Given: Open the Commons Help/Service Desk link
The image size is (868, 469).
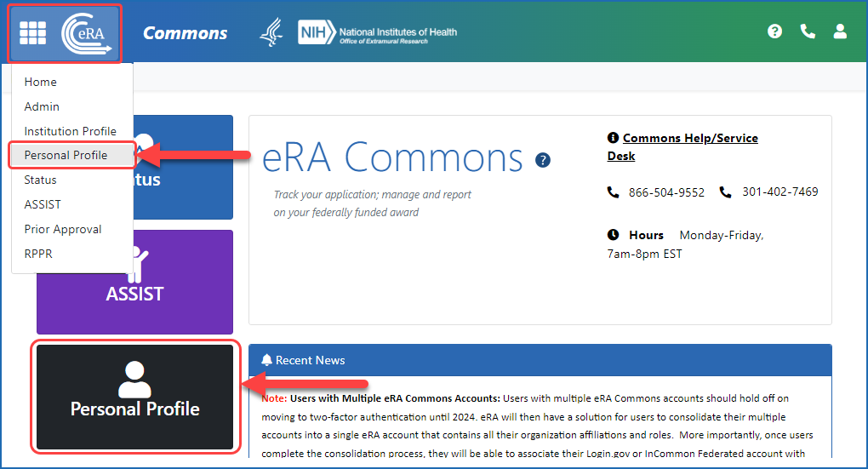Looking at the screenshot, I should [x=682, y=146].
